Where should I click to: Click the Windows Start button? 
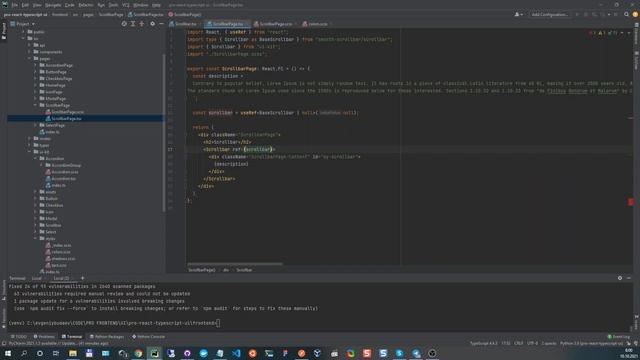7,353
